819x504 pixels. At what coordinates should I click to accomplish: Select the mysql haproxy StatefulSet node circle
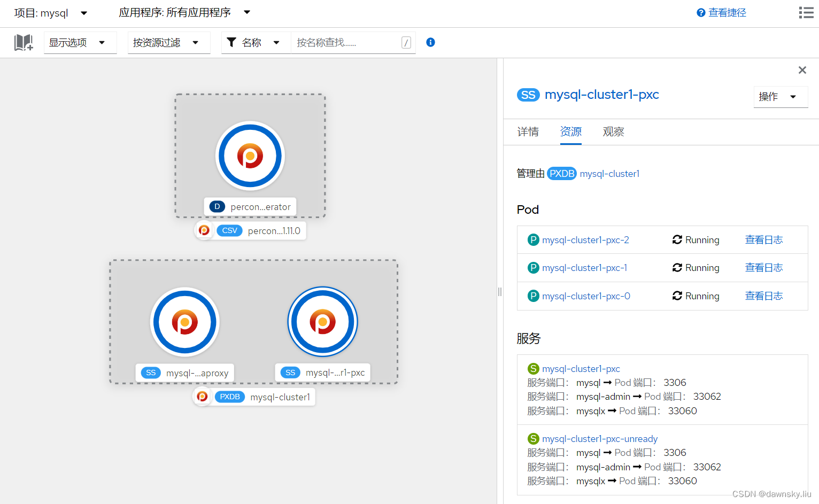click(x=185, y=322)
